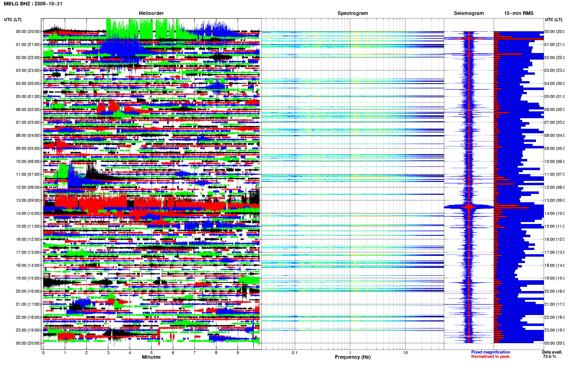588x368 pixels.
Task: Click the left 23:00 (19:00) time label
Action: click(x=28, y=330)
